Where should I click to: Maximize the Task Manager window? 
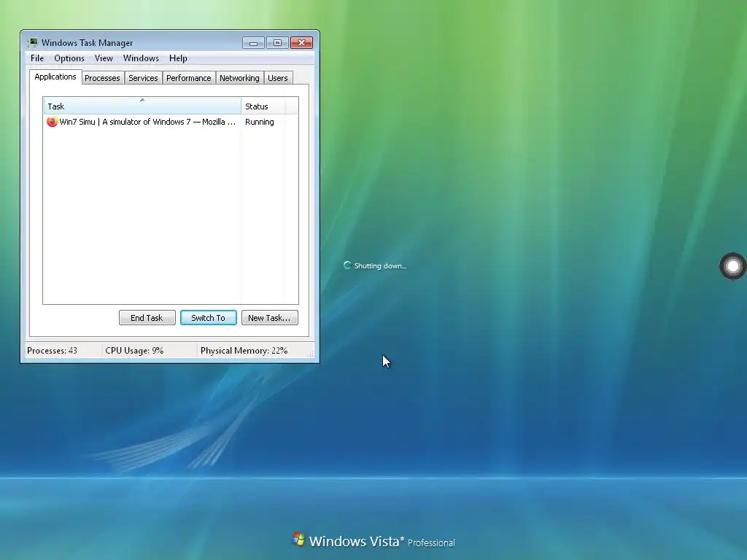[277, 43]
